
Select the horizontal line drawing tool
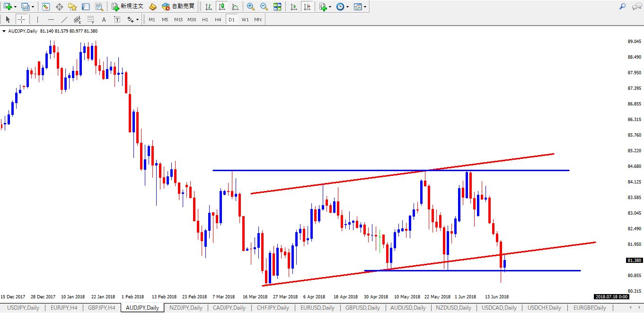pos(51,19)
